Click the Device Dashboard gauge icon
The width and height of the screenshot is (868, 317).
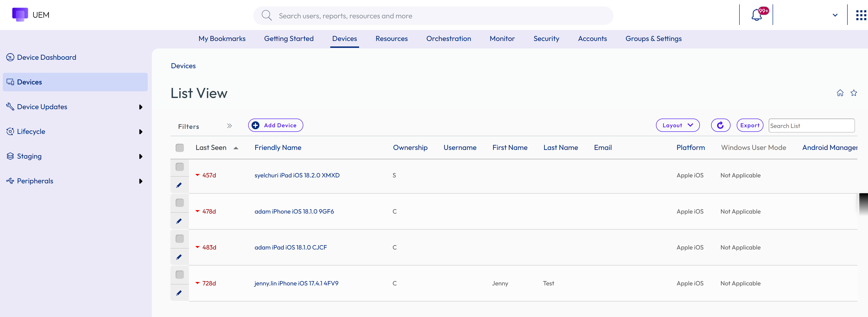pos(10,57)
